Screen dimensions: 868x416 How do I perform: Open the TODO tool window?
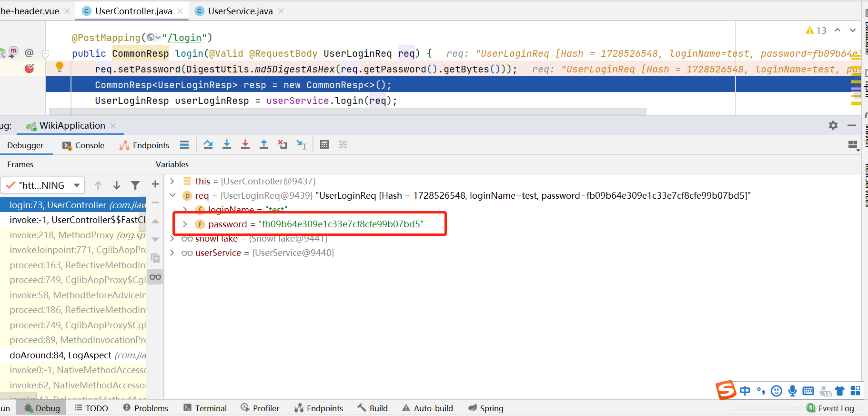(x=91, y=408)
